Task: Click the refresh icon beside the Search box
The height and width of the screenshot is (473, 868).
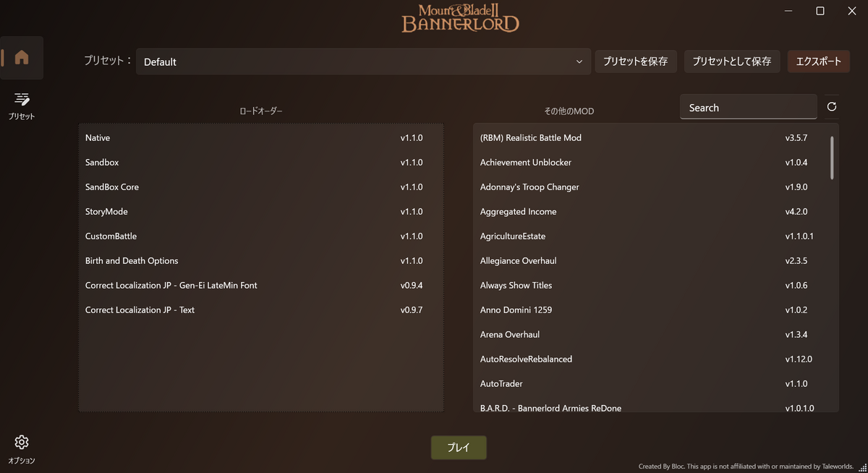Action: tap(831, 106)
